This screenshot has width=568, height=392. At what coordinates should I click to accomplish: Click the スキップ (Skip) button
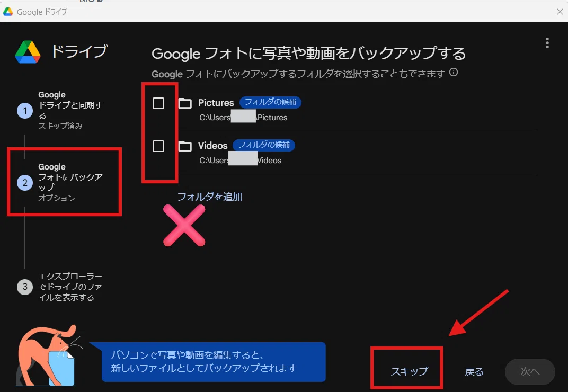410,371
